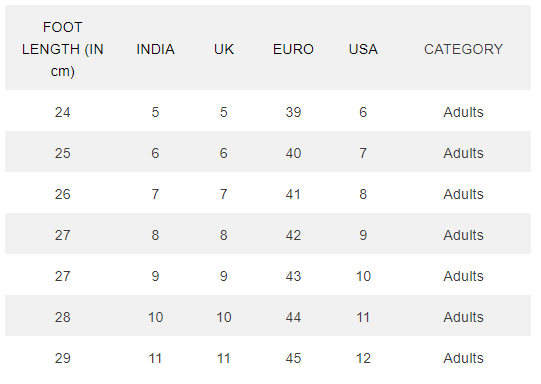Click EURO size 41 cell
Image resolution: width=541 pixels, height=384 pixels.
(x=293, y=194)
